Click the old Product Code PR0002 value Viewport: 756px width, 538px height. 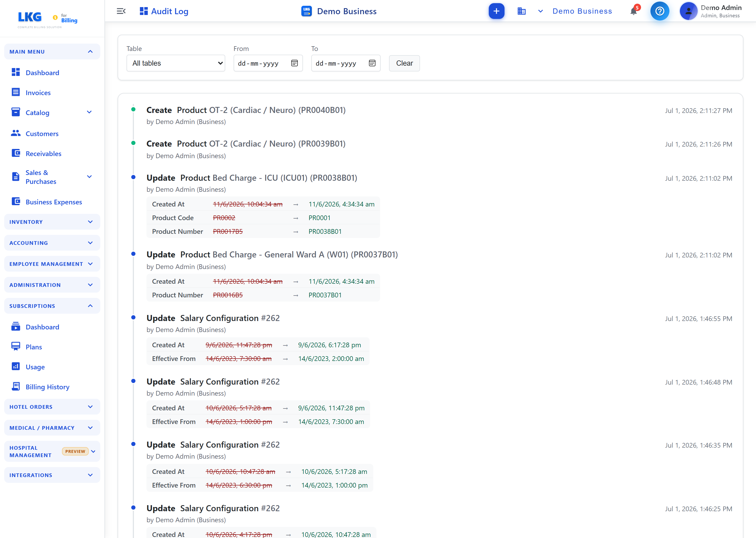click(224, 218)
